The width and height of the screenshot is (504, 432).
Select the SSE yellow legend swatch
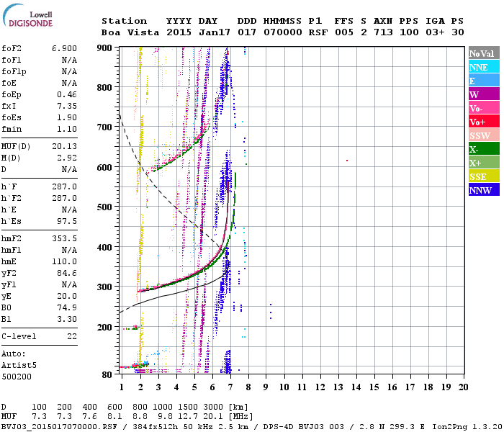point(484,176)
